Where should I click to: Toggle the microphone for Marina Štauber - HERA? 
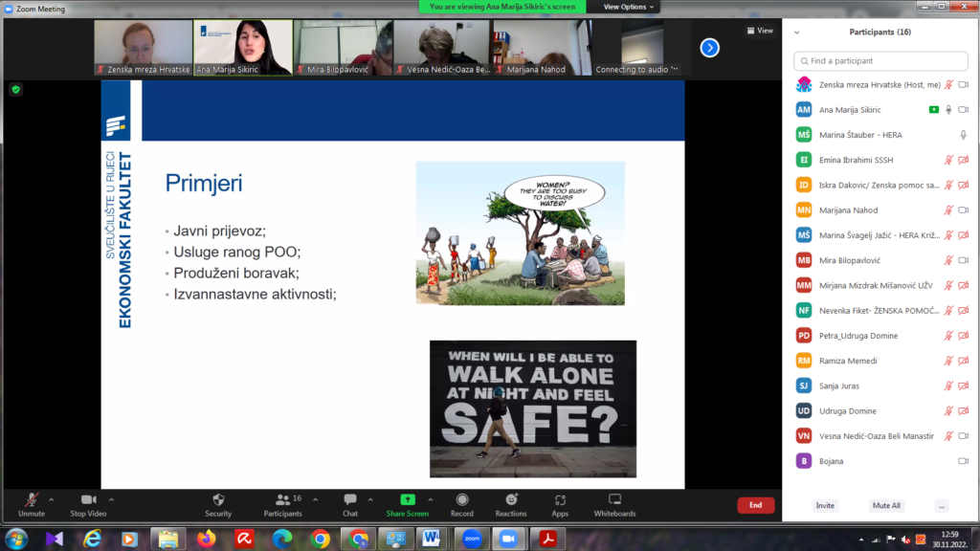click(963, 134)
